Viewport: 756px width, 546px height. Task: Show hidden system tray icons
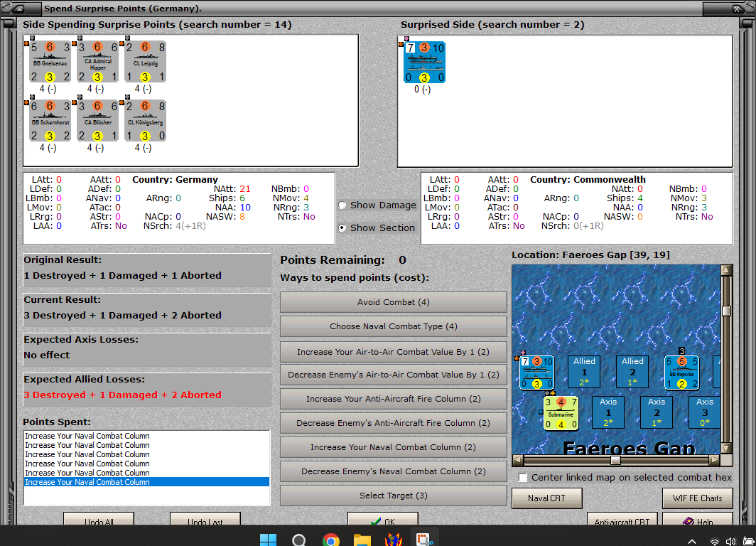[691, 541]
